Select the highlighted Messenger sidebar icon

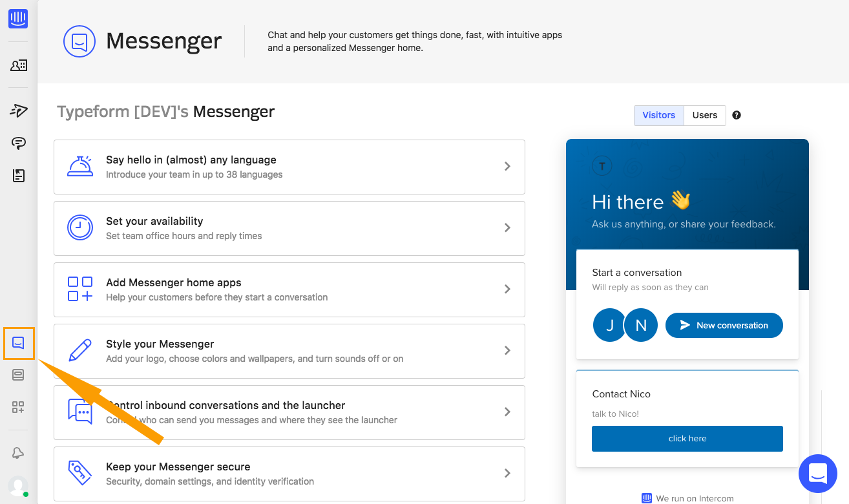click(x=17, y=343)
